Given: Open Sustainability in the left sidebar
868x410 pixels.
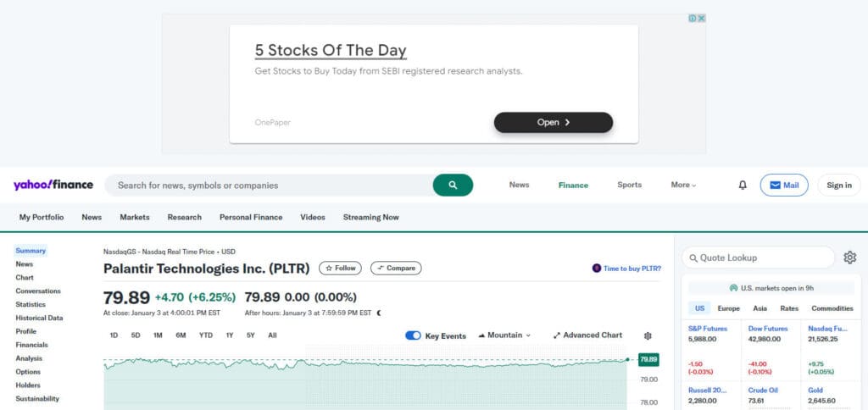Looking at the screenshot, I should coord(37,399).
